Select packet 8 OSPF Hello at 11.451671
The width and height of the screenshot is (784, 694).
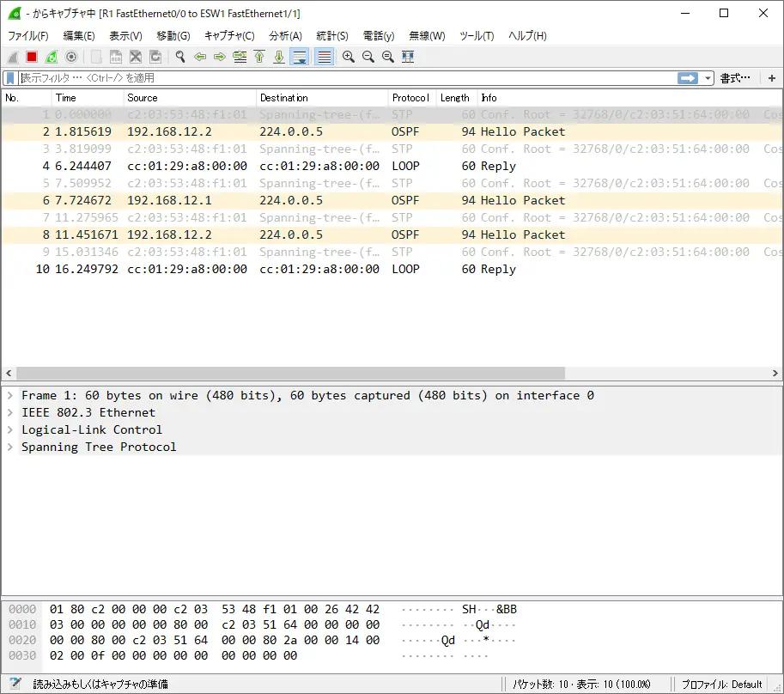pos(392,234)
